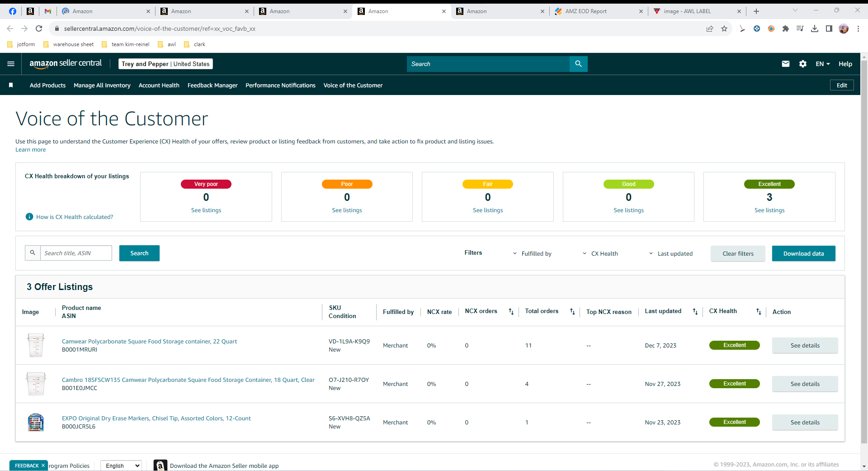Click the EXPO markers product thumbnail
This screenshot has height=471, width=868.
click(36, 422)
